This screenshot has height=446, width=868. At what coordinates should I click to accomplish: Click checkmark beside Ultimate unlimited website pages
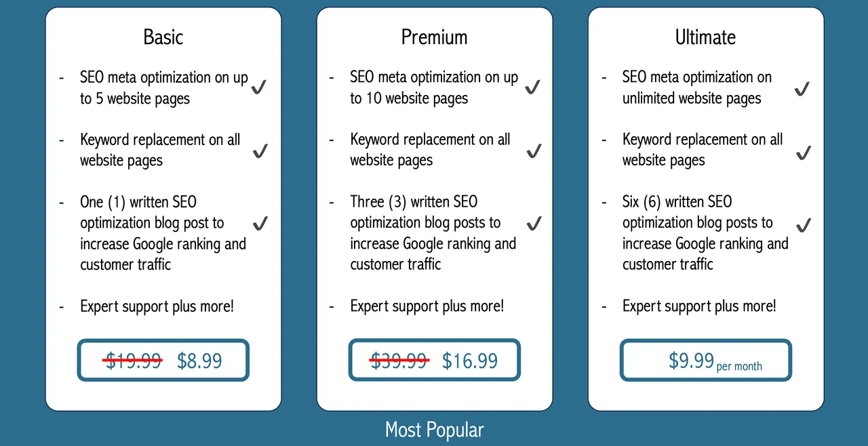802,89
